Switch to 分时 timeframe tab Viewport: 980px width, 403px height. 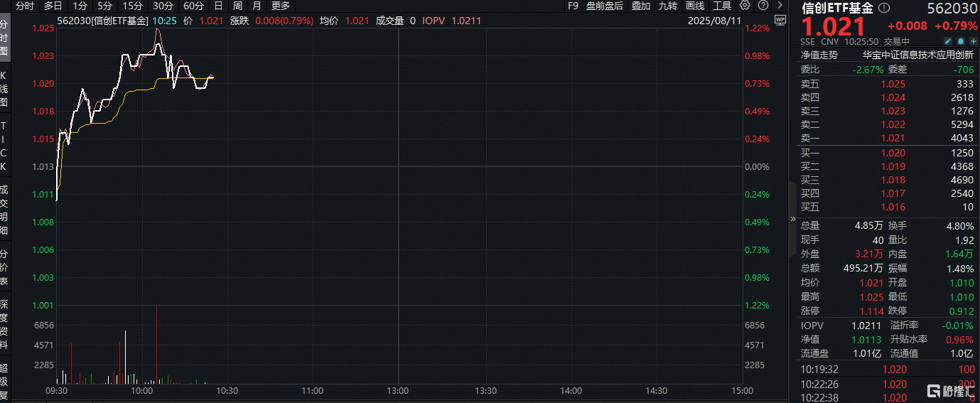[24, 6]
